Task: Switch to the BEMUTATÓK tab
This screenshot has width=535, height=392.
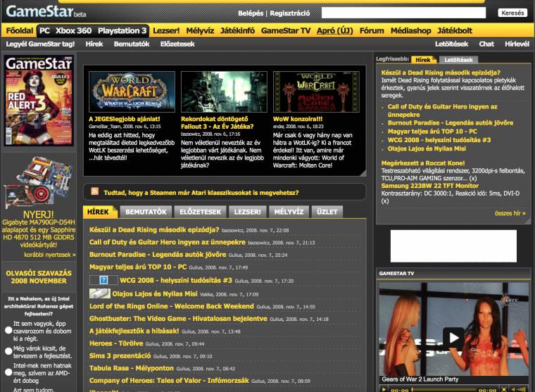Action: 146,212
